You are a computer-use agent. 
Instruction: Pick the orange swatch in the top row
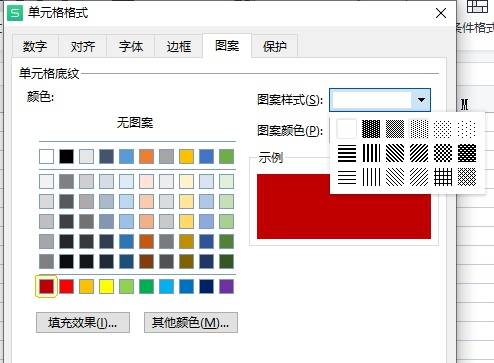(146, 156)
